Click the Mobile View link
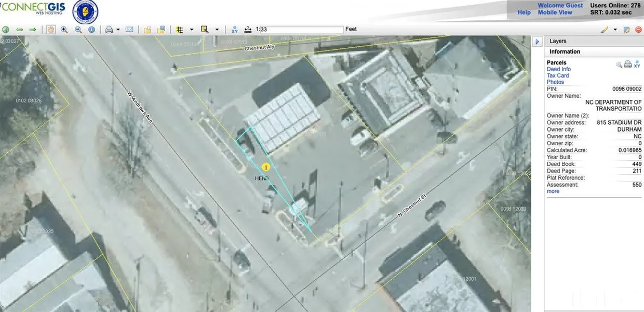The width and height of the screenshot is (644, 312). click(555, 12)
